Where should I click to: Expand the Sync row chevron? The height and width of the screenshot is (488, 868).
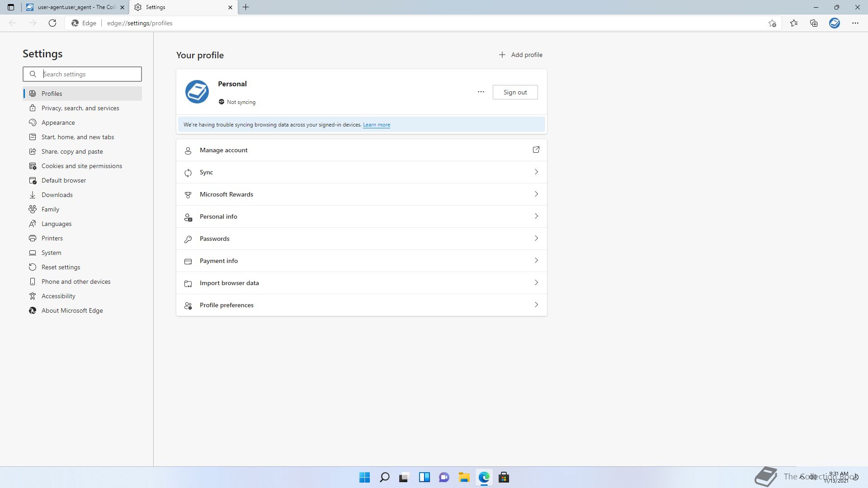point(536,172)
